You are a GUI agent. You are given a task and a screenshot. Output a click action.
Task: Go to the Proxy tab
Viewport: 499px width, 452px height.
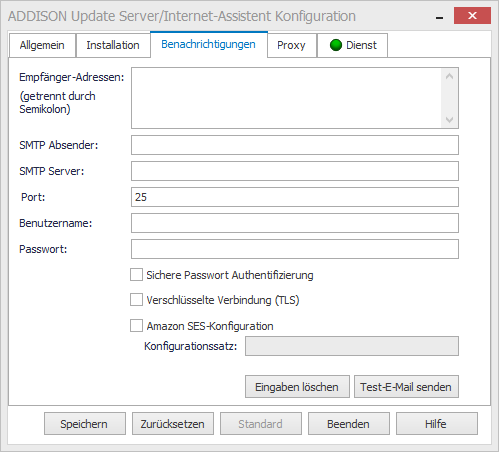point(291,45)
